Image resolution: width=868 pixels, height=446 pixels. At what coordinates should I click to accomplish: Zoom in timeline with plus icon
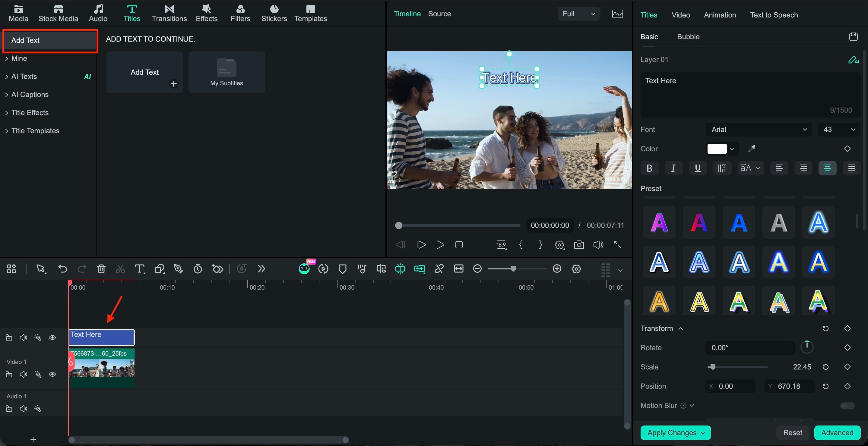[x=557, y=269]
